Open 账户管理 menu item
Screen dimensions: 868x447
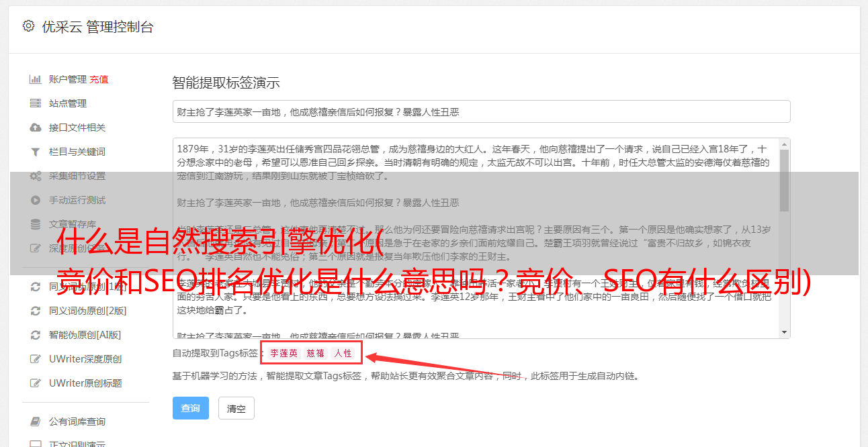[x=68, y=79]
